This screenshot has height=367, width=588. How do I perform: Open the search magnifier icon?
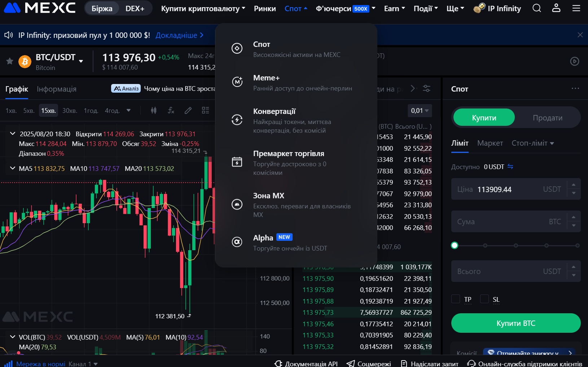[x=537, y=8]
